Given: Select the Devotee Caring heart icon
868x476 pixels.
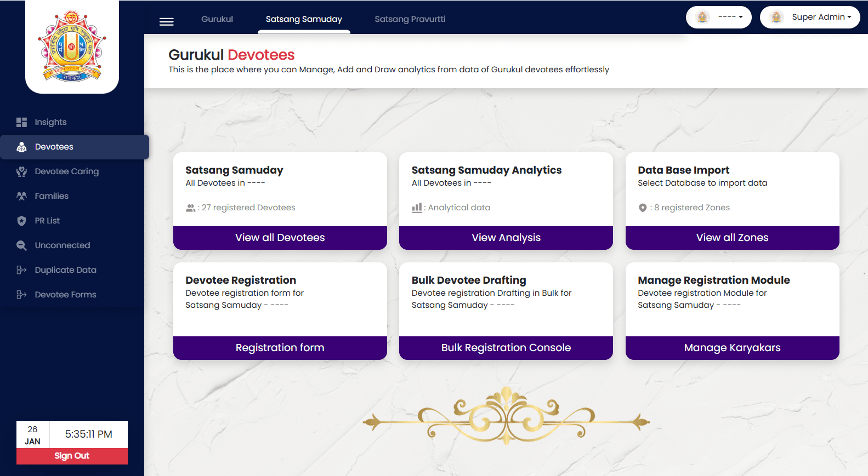Looking at the screenshot, I should click(x=21, y=171).
